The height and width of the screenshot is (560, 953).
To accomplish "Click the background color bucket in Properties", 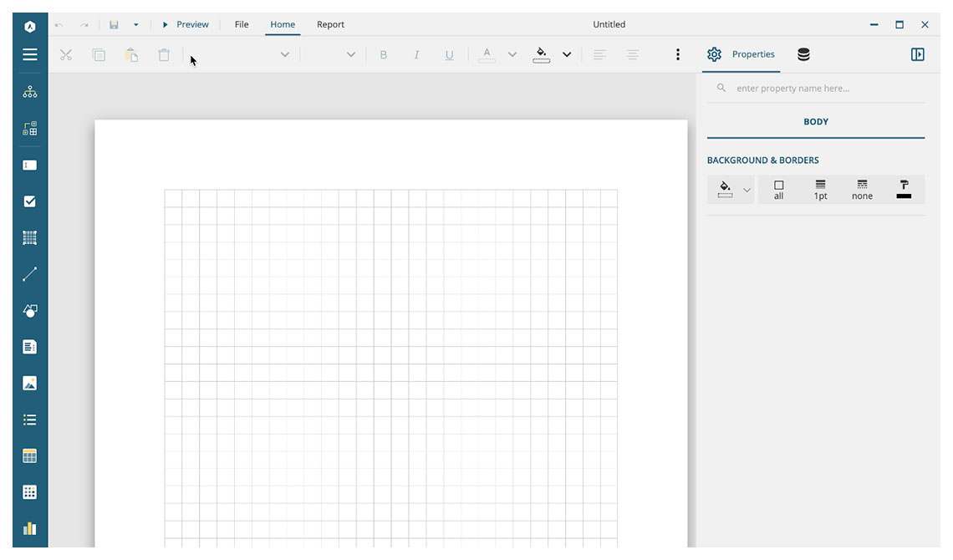I will 725,190.
